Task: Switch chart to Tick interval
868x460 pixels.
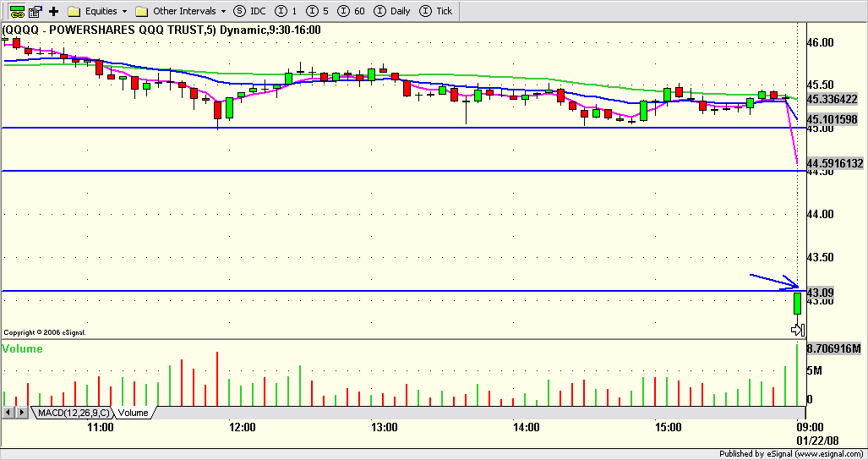Action: coord(436,10)
